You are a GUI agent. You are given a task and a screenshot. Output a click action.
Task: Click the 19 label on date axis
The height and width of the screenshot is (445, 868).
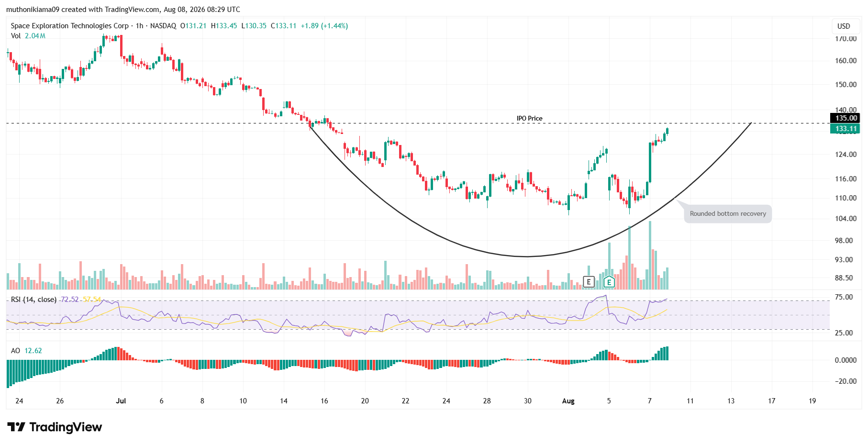pyautogui.click(x=812, y=401)
